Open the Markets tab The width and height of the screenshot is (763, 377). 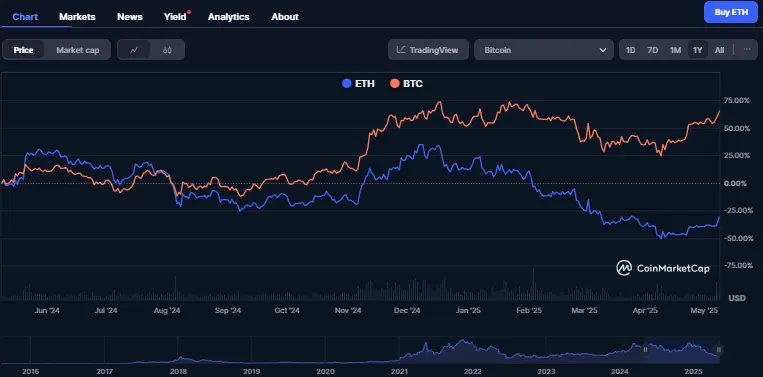(77, 17)
